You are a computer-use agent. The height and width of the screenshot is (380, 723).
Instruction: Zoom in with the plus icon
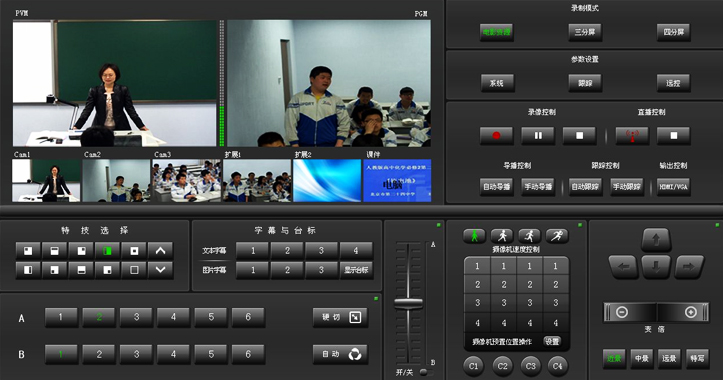pyautogui.click(x=690, y=312)
